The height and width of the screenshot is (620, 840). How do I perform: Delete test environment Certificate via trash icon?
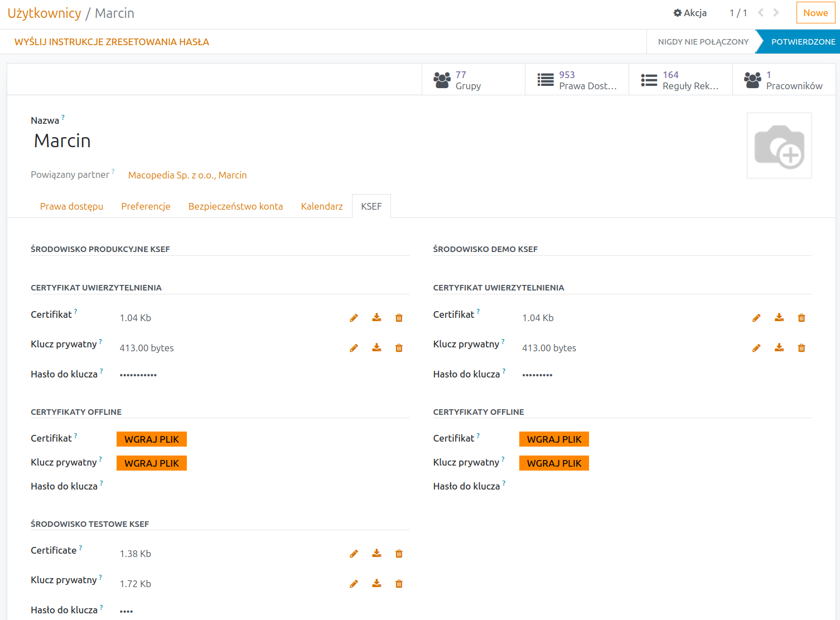(399, 554)
